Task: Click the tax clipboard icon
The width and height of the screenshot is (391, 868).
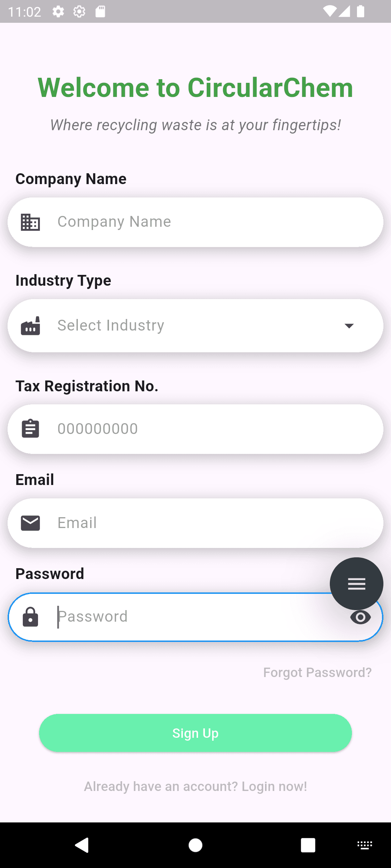Action: point(30,429)
